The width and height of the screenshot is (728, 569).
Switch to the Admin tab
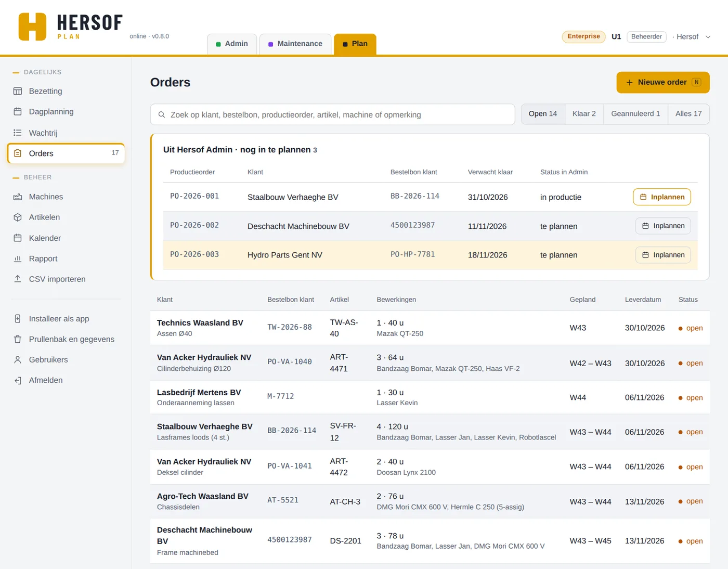click(x=232, y=44)
